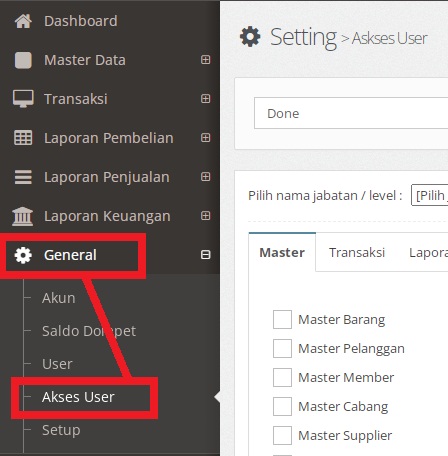
Task: Tick the Master Cabang checkbox
Action: pos(282,406)
